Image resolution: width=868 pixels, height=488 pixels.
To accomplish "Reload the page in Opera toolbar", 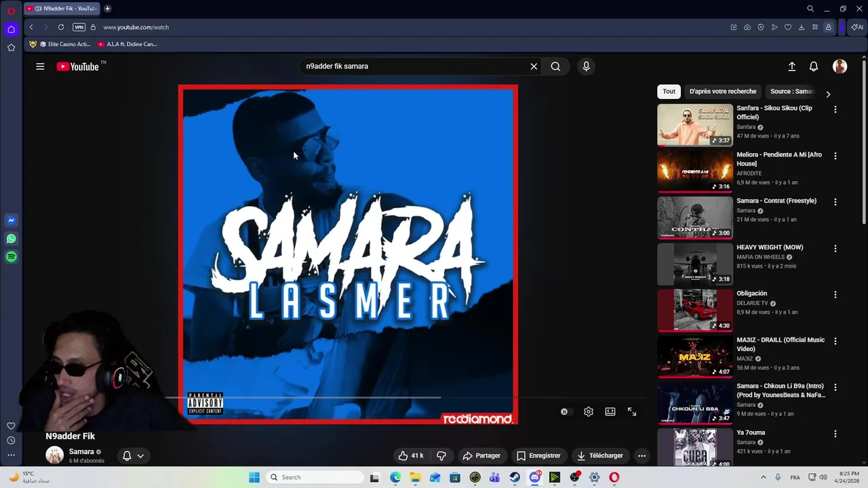I will [x=61, y=27].
